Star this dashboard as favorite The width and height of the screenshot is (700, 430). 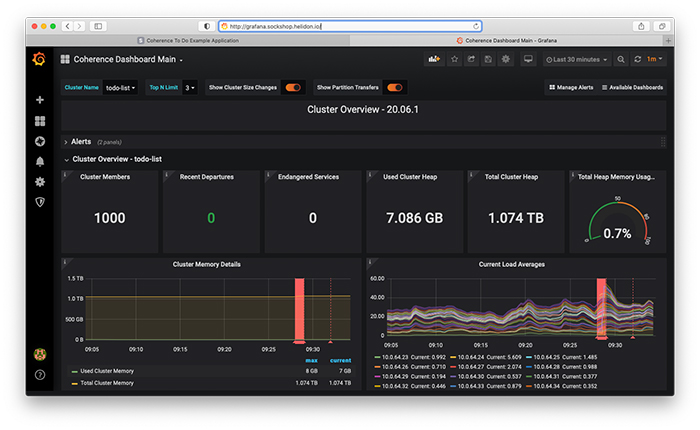[454, 59]
